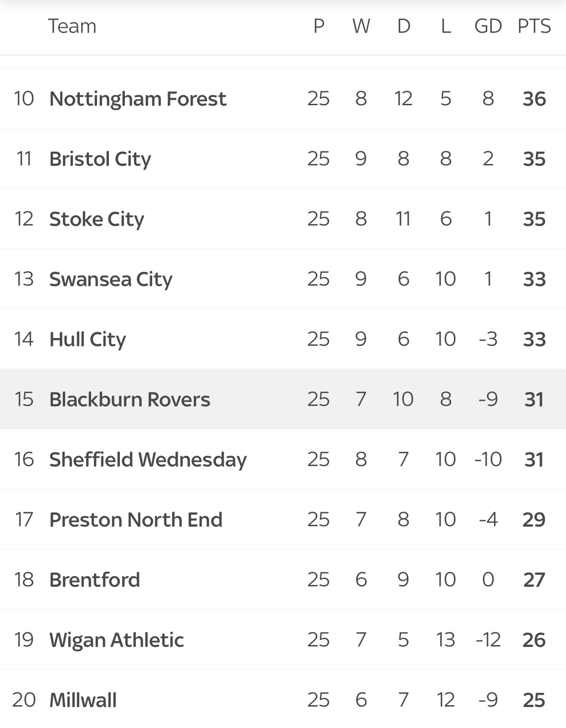The image size is (566, 728).
Task: Click the D column header
Action: [x=403, y=26]
